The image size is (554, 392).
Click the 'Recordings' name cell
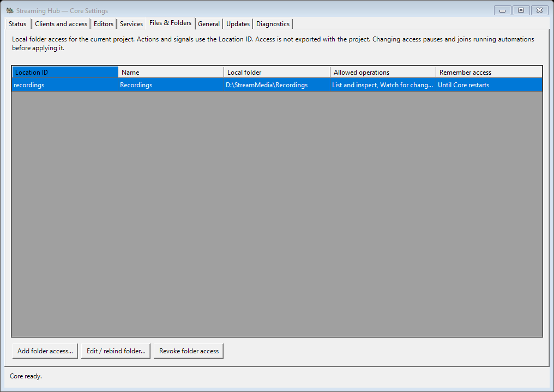click(171, 85)
